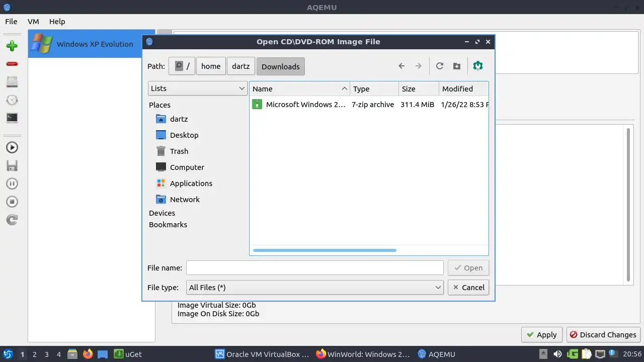Click the File name input field
Screen dimensions: 644x362
pos(314,268)
